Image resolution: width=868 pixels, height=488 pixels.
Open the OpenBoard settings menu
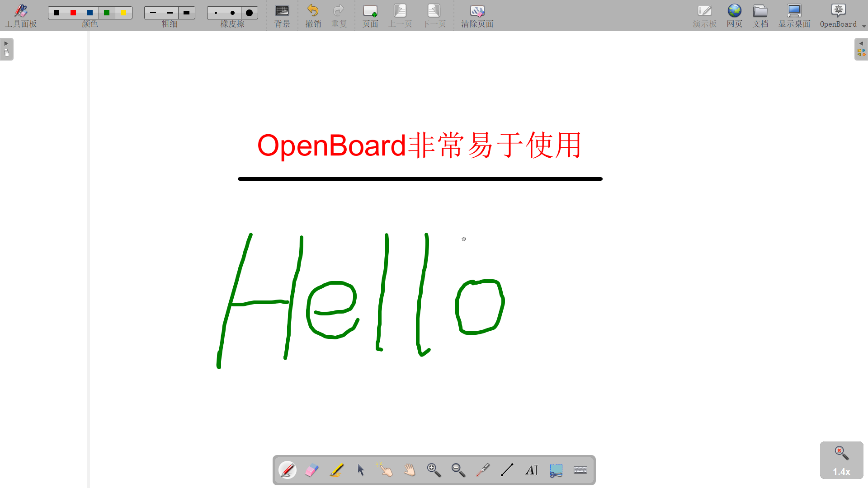[x=839, y=16]
